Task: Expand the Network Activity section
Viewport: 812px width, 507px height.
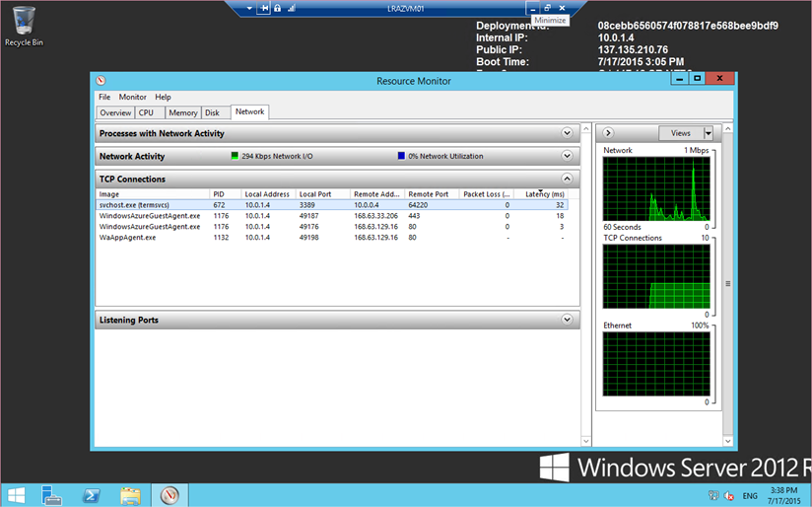Action: tap(567, 156)
